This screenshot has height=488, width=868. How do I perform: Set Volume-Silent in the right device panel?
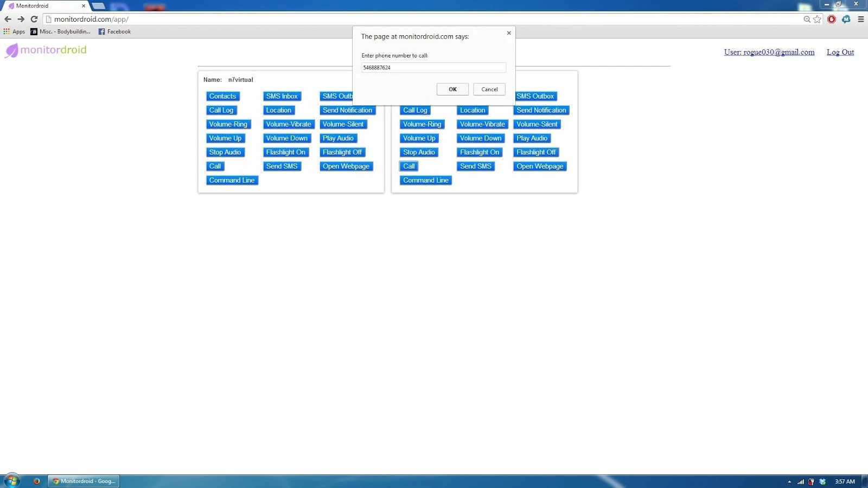tap(537, 125)
